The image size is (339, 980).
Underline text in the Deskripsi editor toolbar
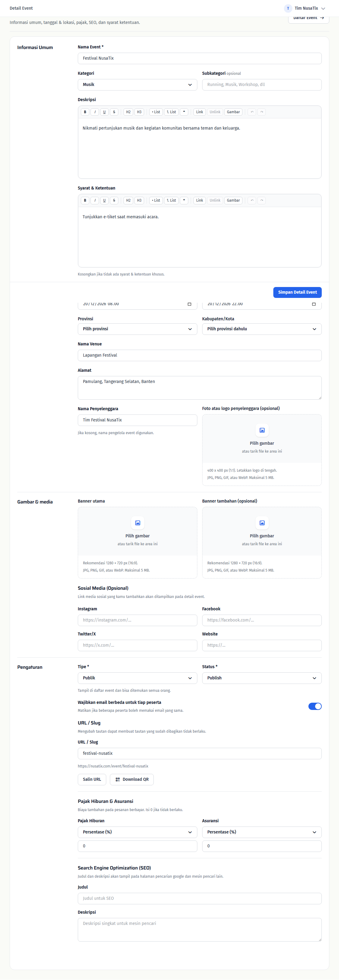click(104, 112)
